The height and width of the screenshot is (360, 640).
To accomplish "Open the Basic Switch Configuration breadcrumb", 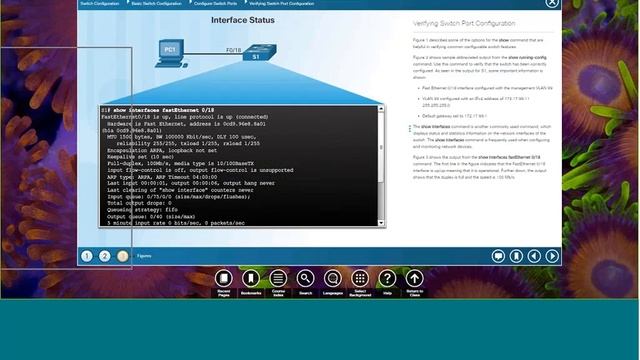I will click(156, 3).
